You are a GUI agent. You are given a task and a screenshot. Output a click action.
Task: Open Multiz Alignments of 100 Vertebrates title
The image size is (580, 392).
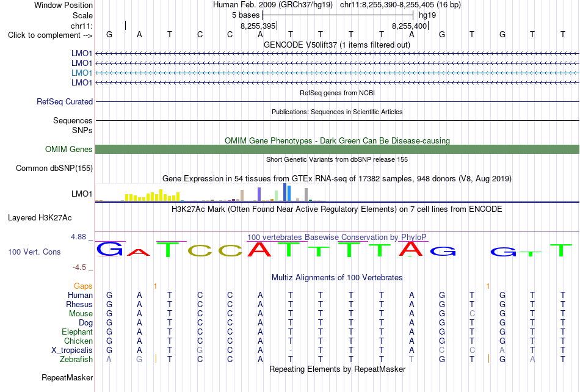(337, 277)
